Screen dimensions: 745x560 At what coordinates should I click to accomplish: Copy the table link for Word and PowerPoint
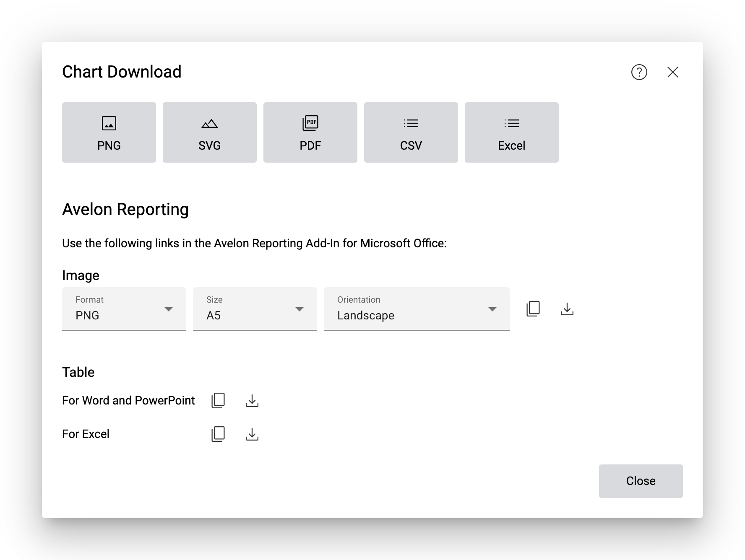coord(218,401)
